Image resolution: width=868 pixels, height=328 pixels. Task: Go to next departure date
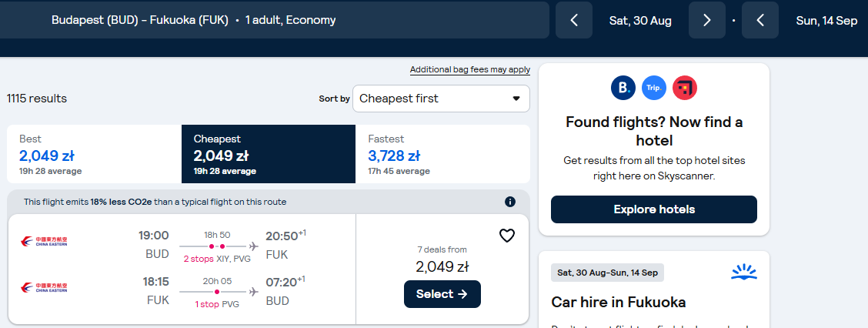click(707, 21)
